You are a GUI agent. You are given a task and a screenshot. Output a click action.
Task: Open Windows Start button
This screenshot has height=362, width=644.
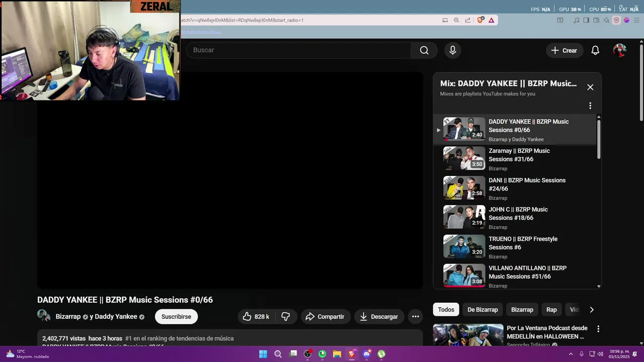(263, 354)
